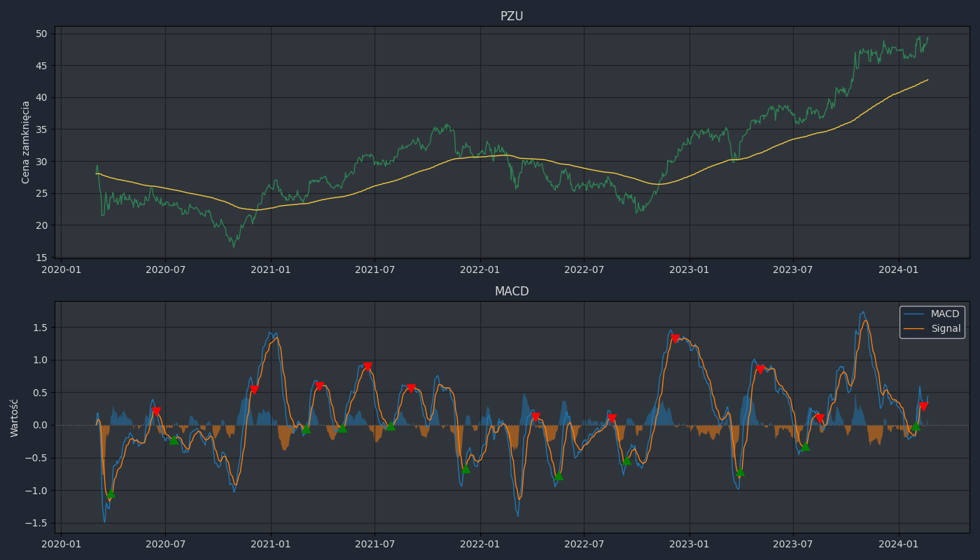This screenshot has height=560, width=980.
Task: Click the −1.0 tick on the MACD axis
Action: (36, 490)
